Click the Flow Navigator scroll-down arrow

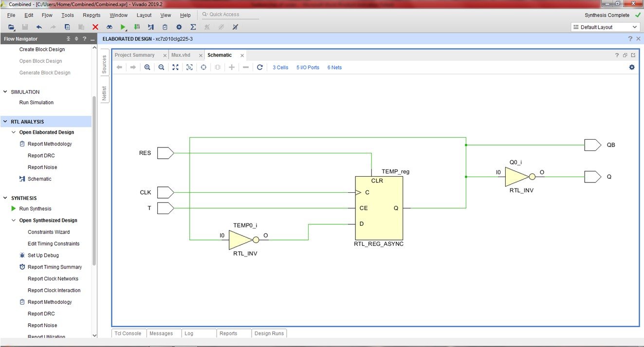(x=94, y=335)
